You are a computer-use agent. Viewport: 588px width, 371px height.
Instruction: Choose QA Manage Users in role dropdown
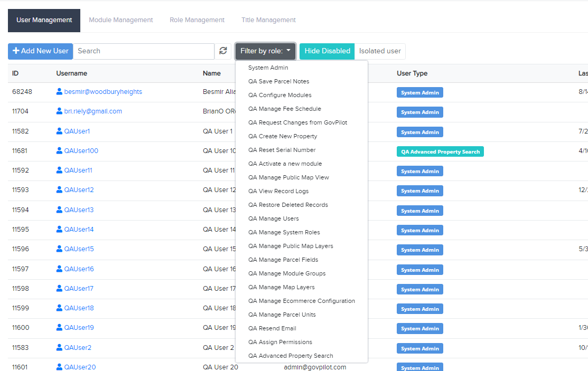pyautogui.click(x=273, y=218)
